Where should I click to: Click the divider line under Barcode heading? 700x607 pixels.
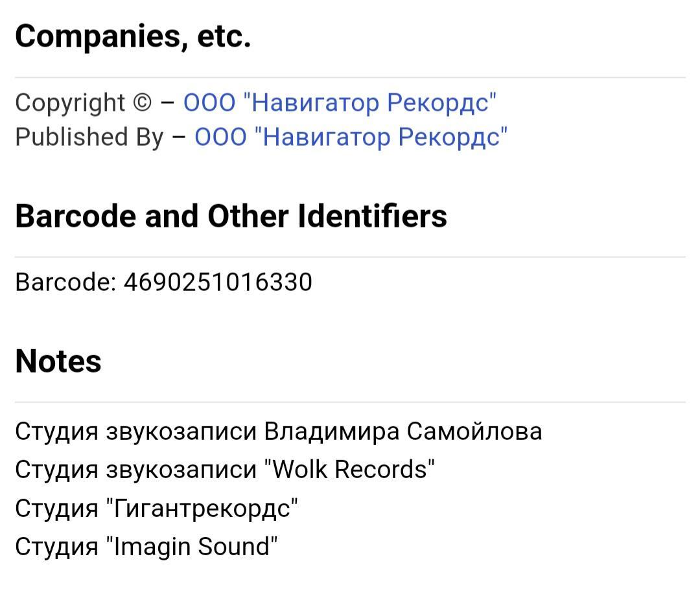coord(350,257)
